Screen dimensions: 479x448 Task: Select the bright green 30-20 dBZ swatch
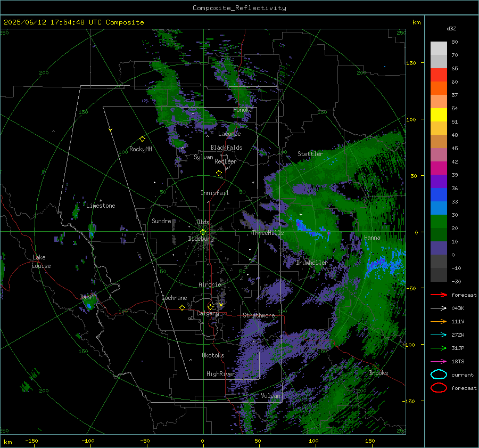(439, 222)
